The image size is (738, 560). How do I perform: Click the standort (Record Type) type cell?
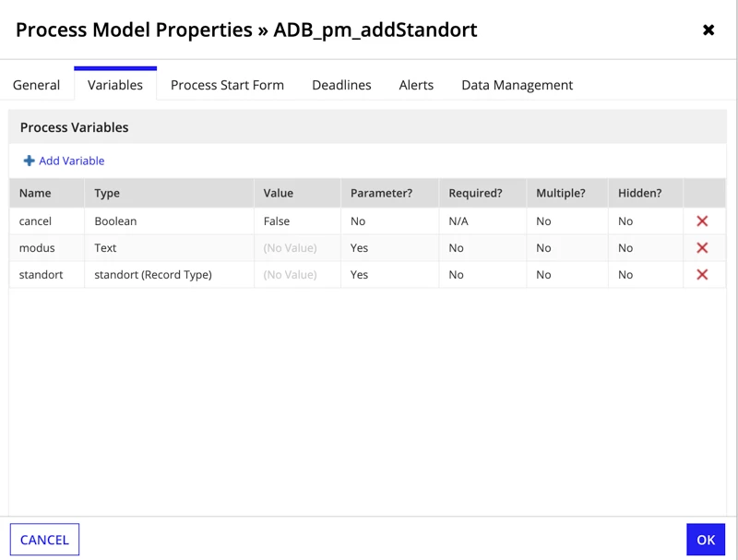(153, 275)
